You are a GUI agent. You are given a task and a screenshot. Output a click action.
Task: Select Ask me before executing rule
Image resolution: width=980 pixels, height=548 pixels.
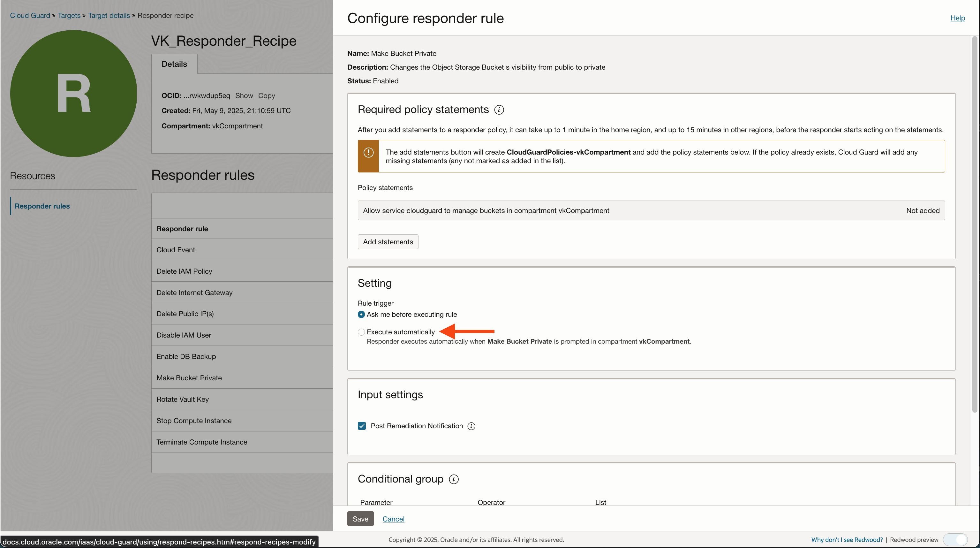point(361,314)
